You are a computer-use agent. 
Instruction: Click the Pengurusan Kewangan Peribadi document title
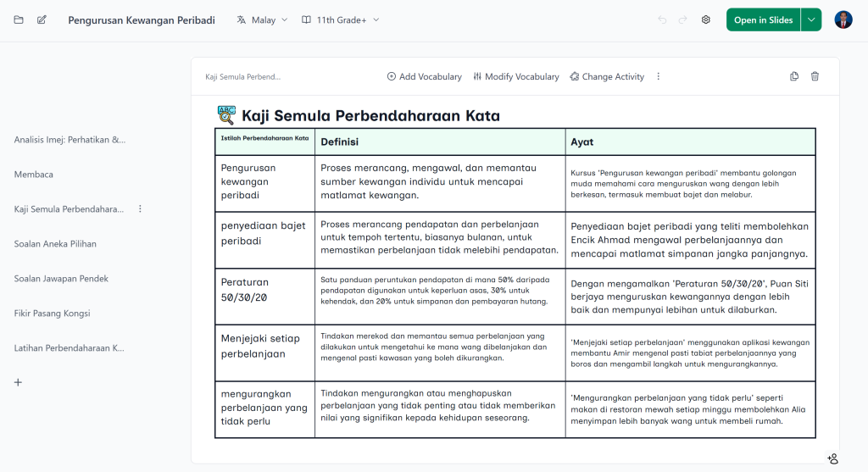[142, 20]
